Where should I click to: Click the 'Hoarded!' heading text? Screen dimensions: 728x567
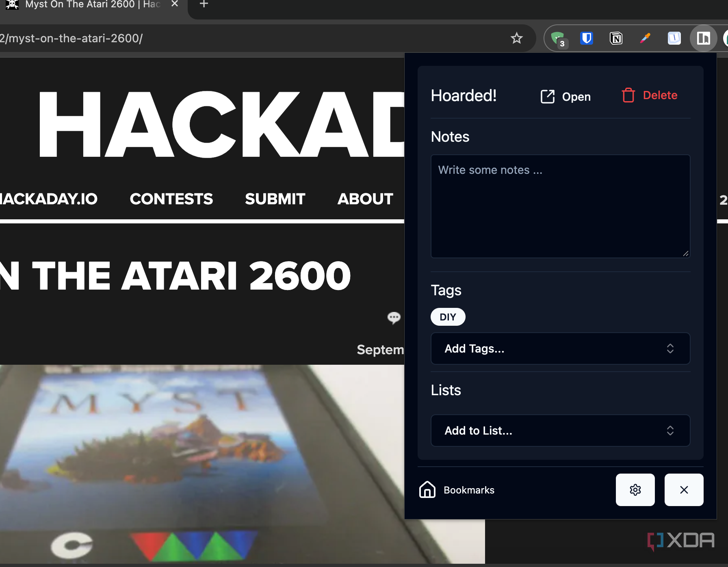click(464, 96)
